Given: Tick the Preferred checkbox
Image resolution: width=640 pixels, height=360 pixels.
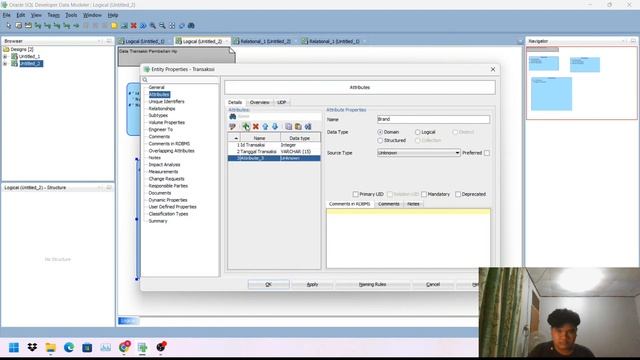Looking at the screenshot, I should coord(487,153).
